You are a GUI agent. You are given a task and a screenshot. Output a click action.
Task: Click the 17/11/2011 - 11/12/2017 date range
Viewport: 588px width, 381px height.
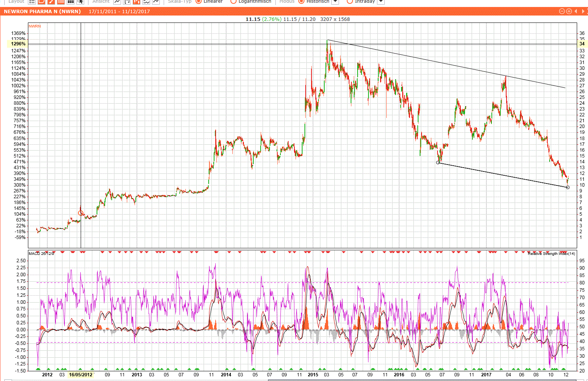(119, 11)
